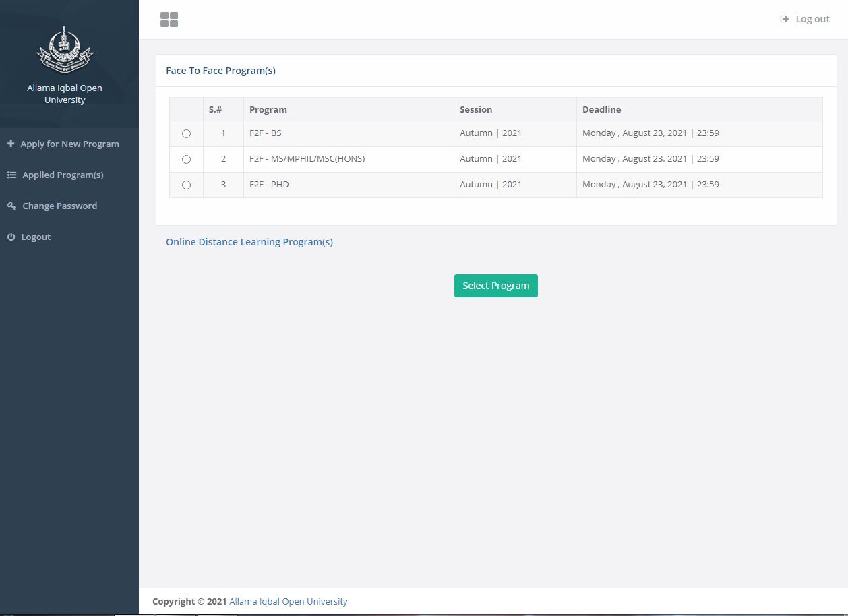Open Applied Program(s) in the sidebar

[x=69, y=175]
